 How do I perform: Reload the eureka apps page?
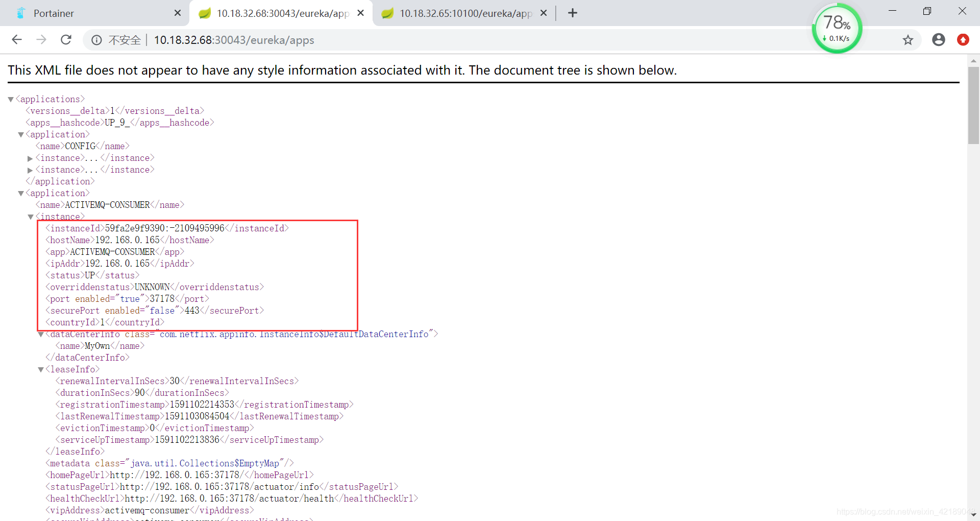click(66, 40)
